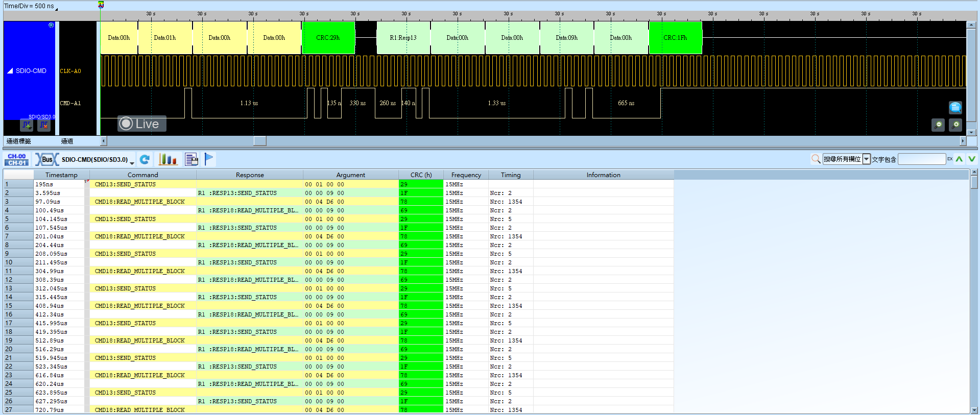The height and width of the screenshot is (415, 980).
Task: Click the search magnifier icon
Action: (816, 159)
